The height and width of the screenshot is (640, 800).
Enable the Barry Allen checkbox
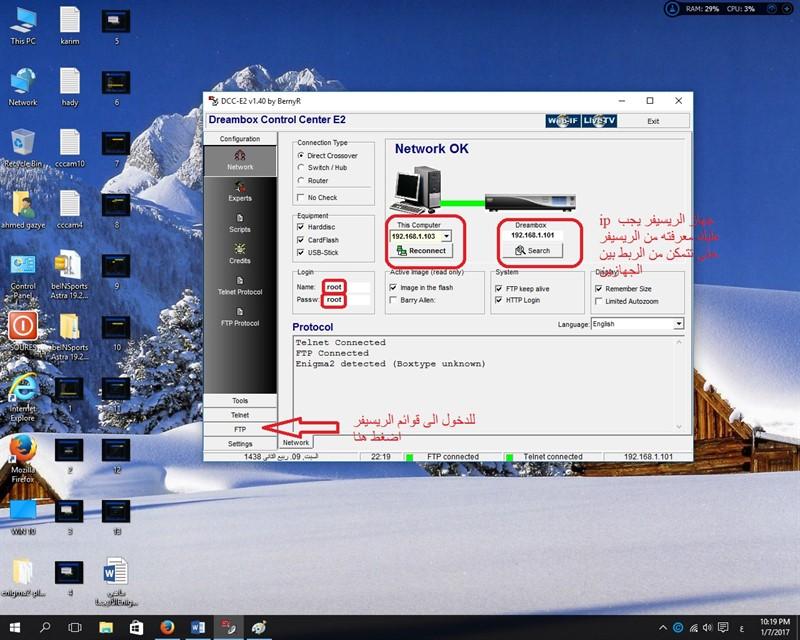coord(393,300)
